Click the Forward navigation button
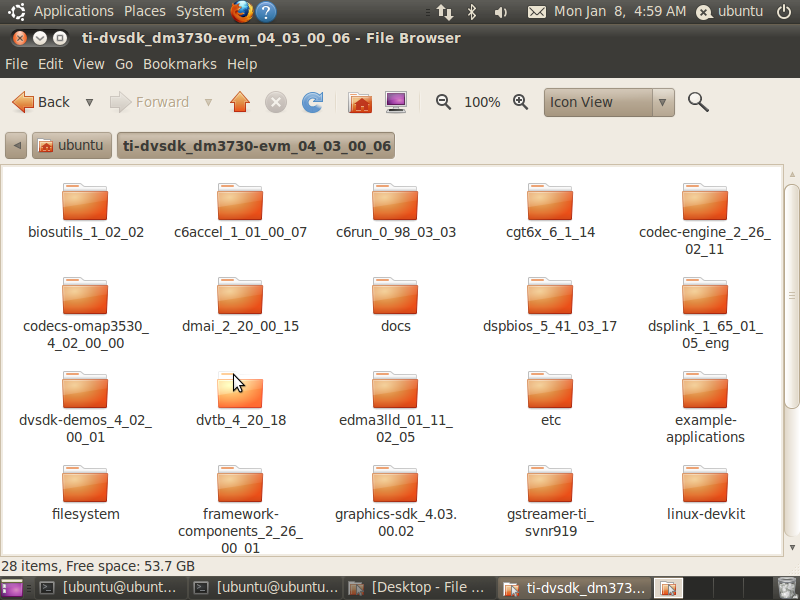 149,102
